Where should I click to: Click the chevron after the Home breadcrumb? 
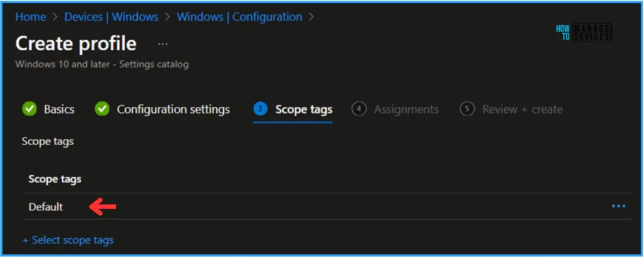pyautogui.click(x=54, y=17)
